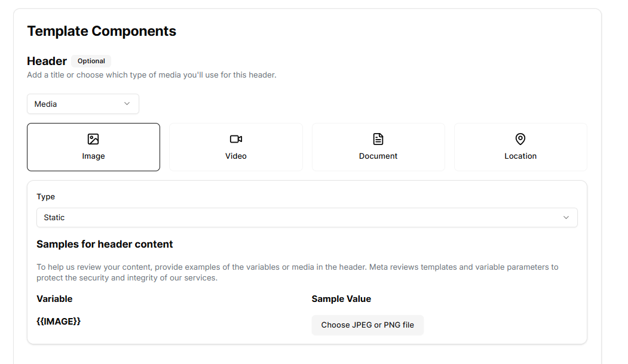This screenshot has width=628, height=364.
Task: Click the Template Components heading
Action: coord(102,31)
